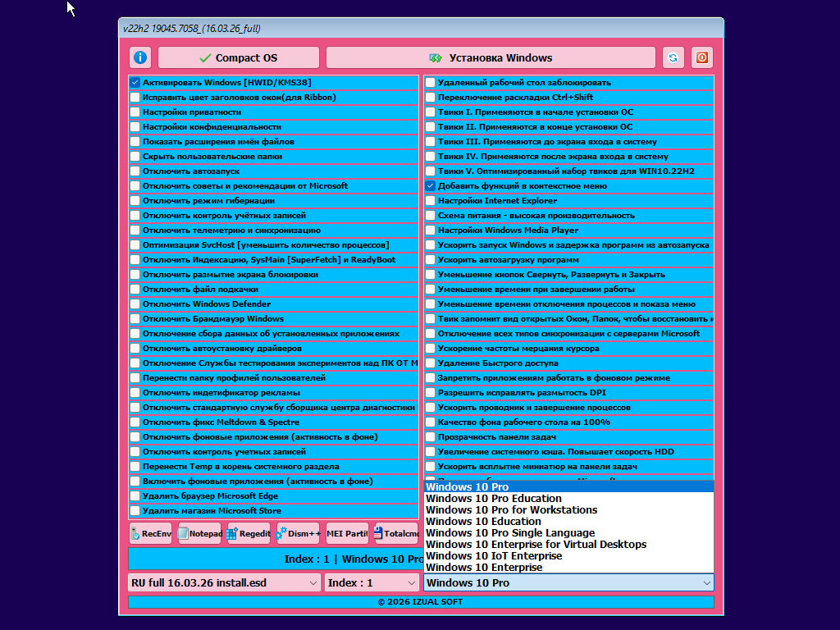
Task: Click the red power icon button
Action: coord(702,57)
